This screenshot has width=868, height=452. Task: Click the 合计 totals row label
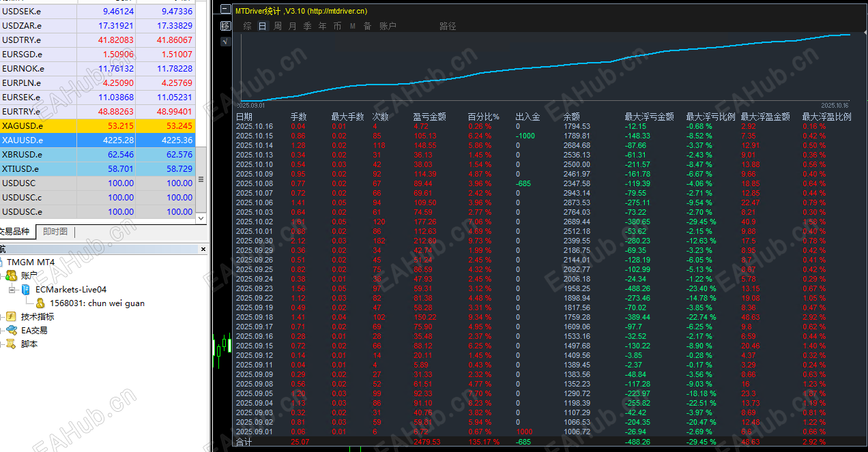pos(244,442)
